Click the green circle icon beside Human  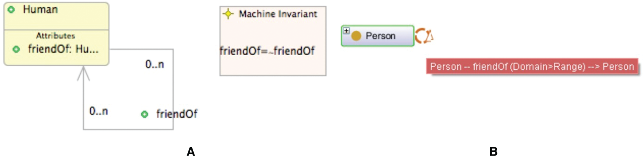(x=11, y=10)
